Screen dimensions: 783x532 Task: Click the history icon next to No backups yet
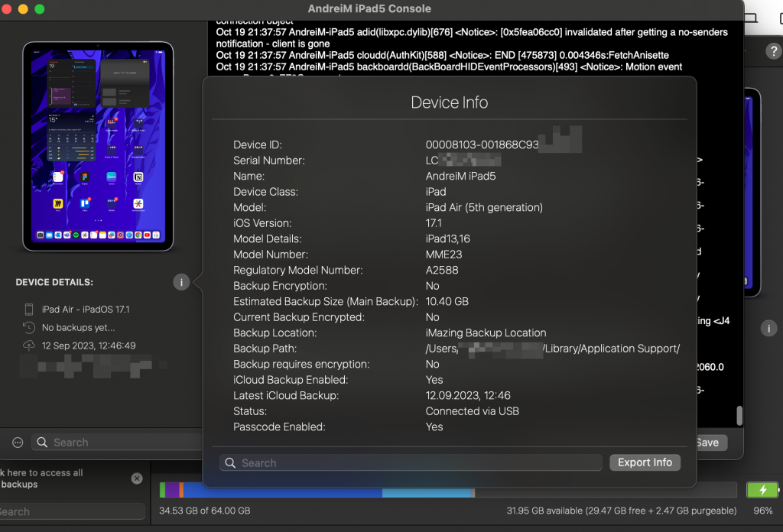point(29,328)
